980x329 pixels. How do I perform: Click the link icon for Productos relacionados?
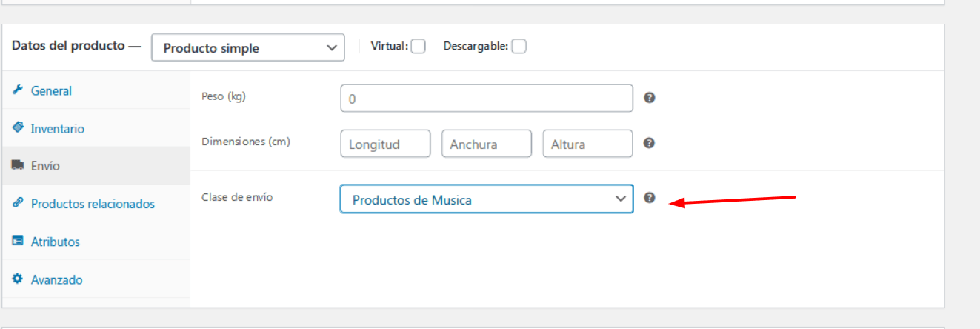coord(18,203)
